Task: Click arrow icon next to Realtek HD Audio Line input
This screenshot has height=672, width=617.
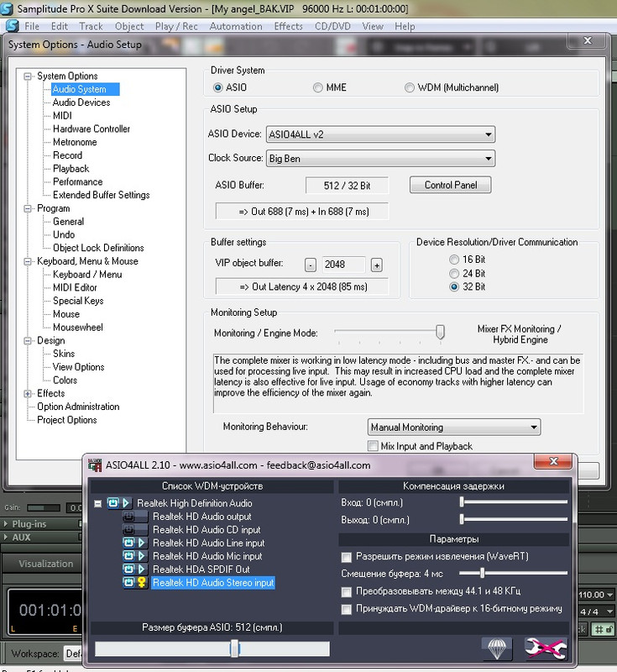Action: pyautogui.click(x=142, y=543)
